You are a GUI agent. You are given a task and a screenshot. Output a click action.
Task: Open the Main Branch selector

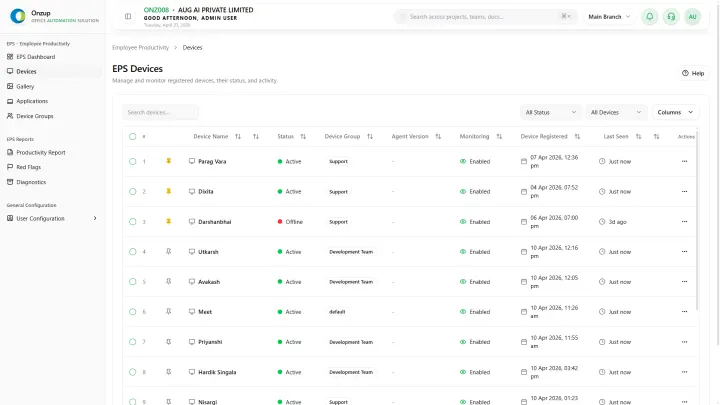pyautogui.click(x=609, y=17)
